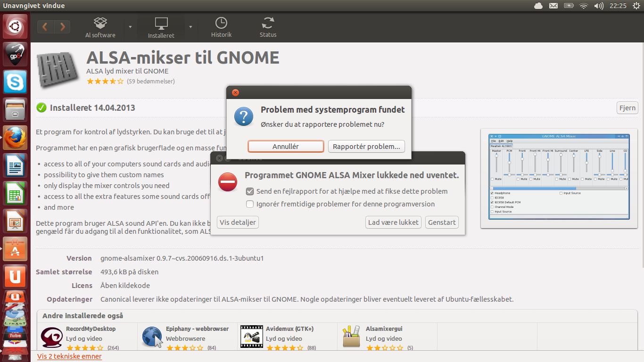The height and width of the screenshot is (362, 644).
Task: Open the GNOME ALSA Mixer screenshot thumbnail
Action: tap(559, 178)
